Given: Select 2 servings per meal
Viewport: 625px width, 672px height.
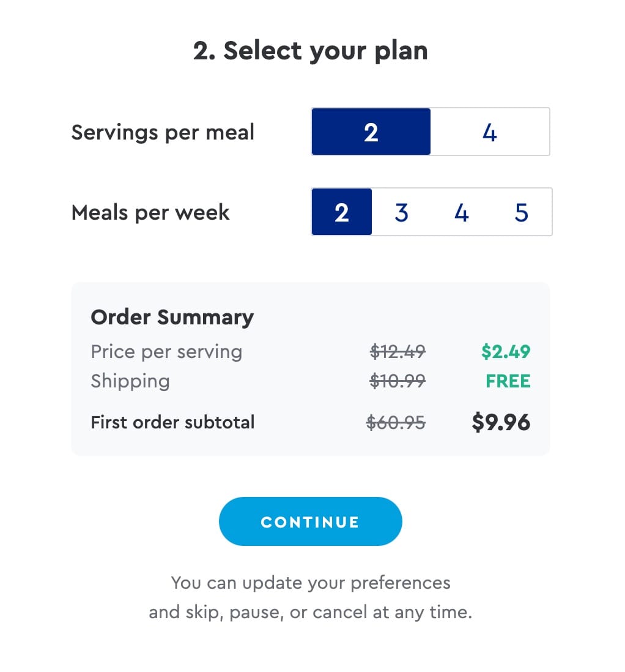Looking at the screenshot, I should pos(371,132).
